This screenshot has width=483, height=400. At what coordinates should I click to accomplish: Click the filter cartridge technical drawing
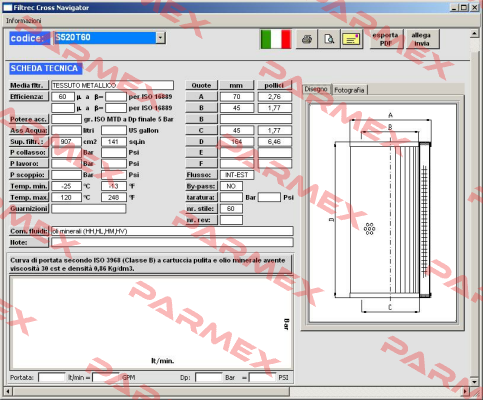point(383,213)
